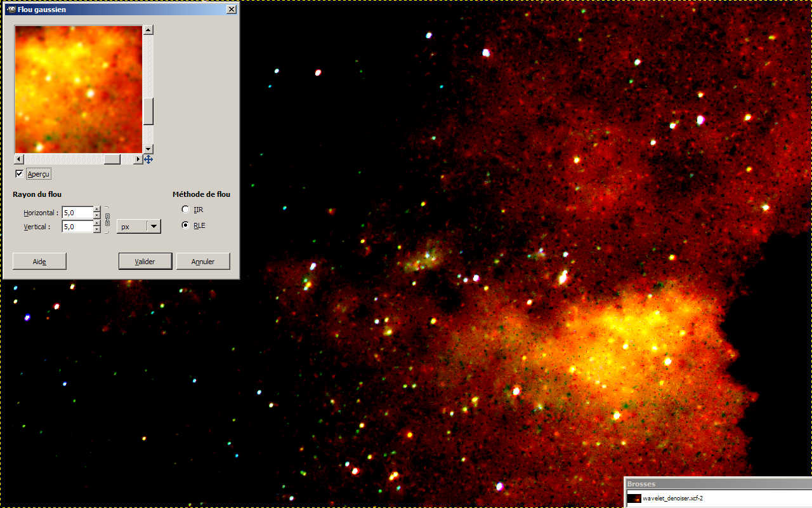Toggle the Aperçu preview checkbox
This screenshot has width=812, height=508.
[x=20, y=174]
